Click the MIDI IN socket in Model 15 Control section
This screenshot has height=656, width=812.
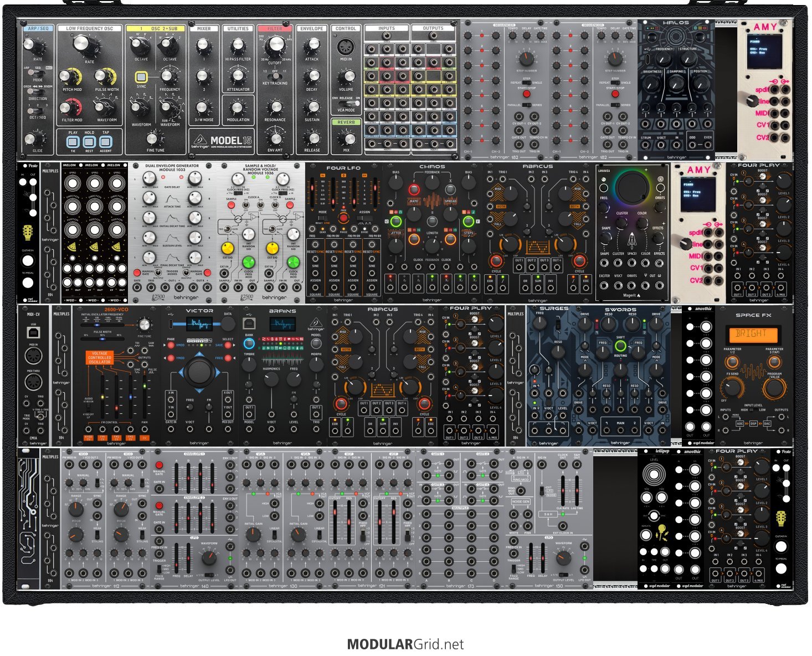[x=346, y=47]
